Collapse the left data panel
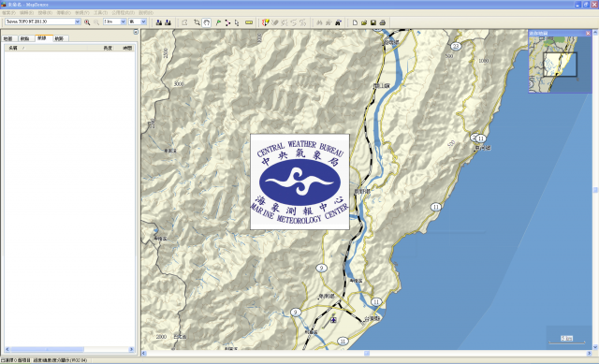This screenshot has width=599, height=364. tap(136, 32)
